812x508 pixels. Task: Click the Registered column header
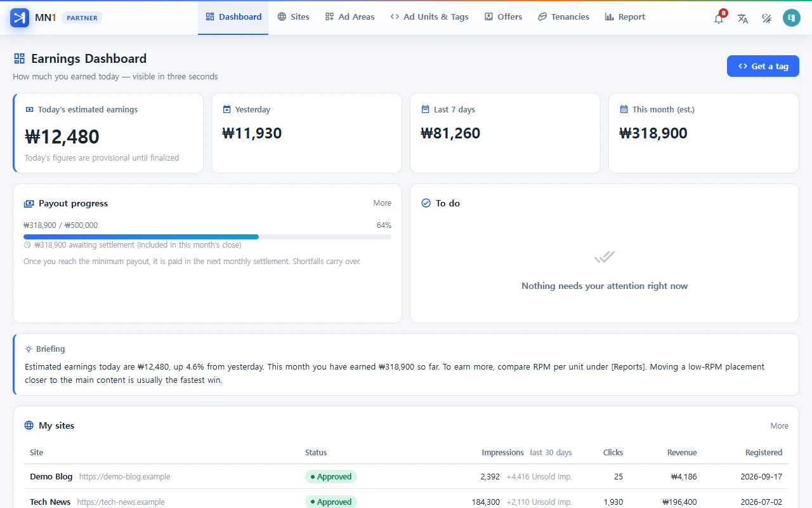pyautogui.click(x=764, y=453)
